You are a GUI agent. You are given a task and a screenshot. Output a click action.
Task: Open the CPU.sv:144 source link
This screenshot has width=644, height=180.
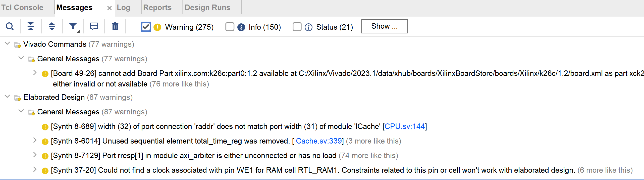[404, 126]
